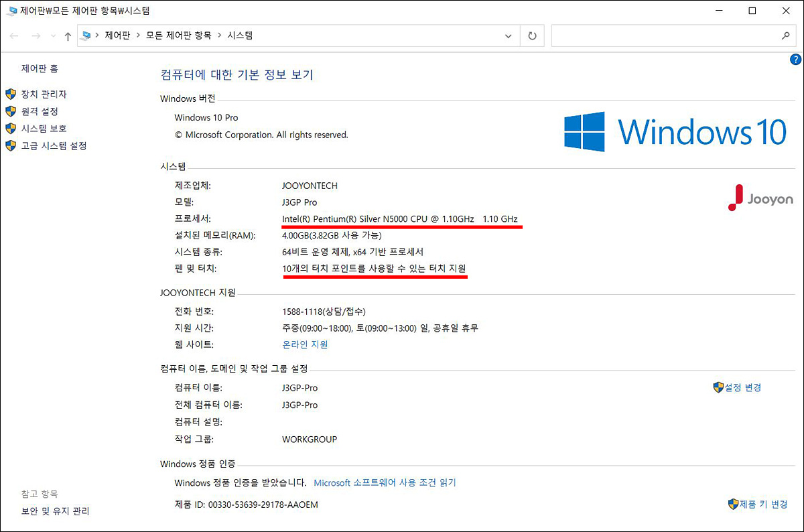Screen dimensions: 804x532
Task: Select the phone number 1588-1118 text
Action: (x=324, y=312)
